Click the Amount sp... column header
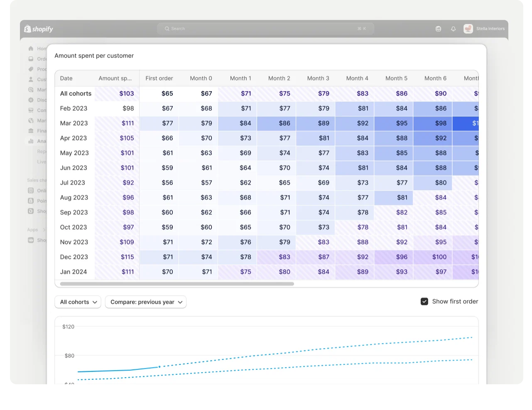This screenshot has height=410, width=532. [x=115, y=78]
